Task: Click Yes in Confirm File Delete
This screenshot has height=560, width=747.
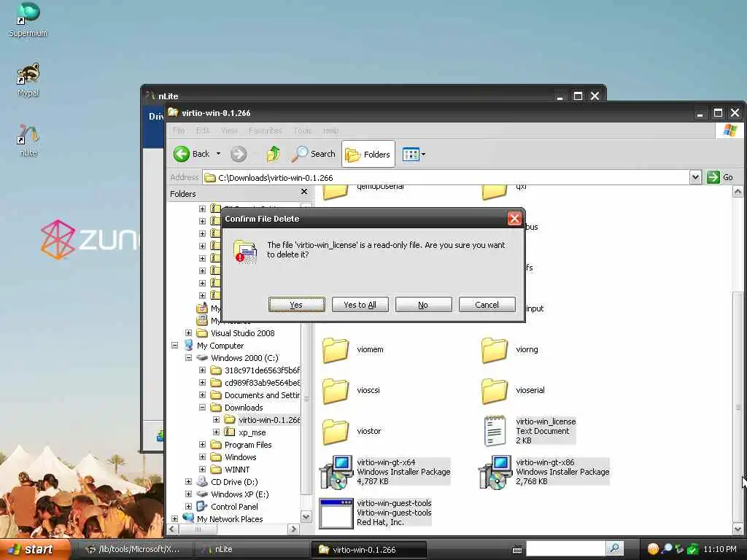Action: pyautogui.click(x=296, y=305)
